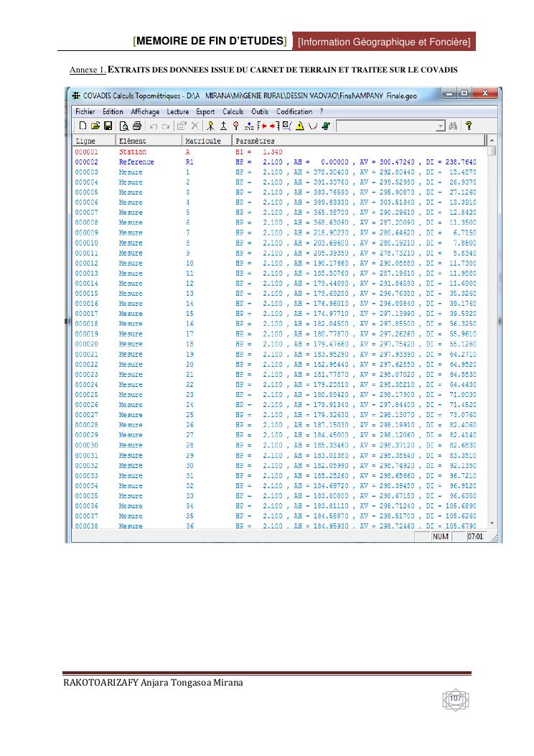Click the station figure icon in toolbar
This screenshot has width=534, height=756.
(x=210, y=126)
